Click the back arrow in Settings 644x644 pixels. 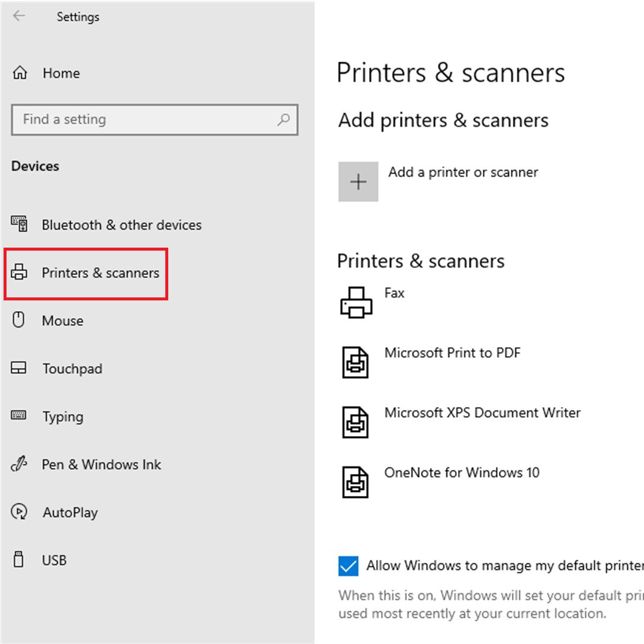tap(20, 16)
